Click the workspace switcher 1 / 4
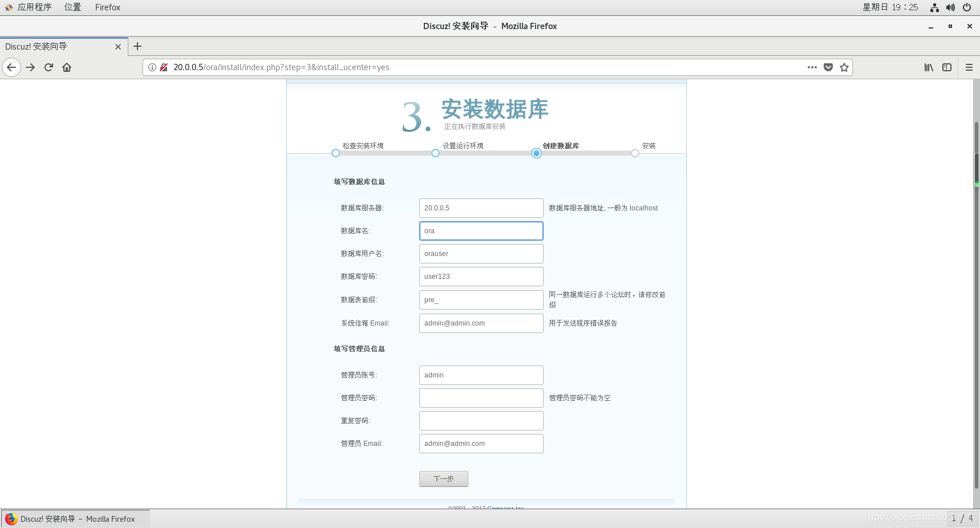The height and width of the screenshot is (528, 980). point(962,518)
